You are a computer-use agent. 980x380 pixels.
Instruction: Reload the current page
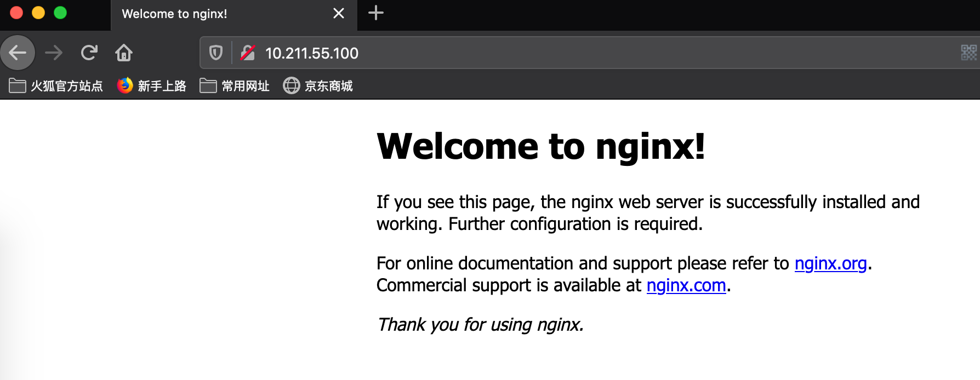click(x=89, y=53)
